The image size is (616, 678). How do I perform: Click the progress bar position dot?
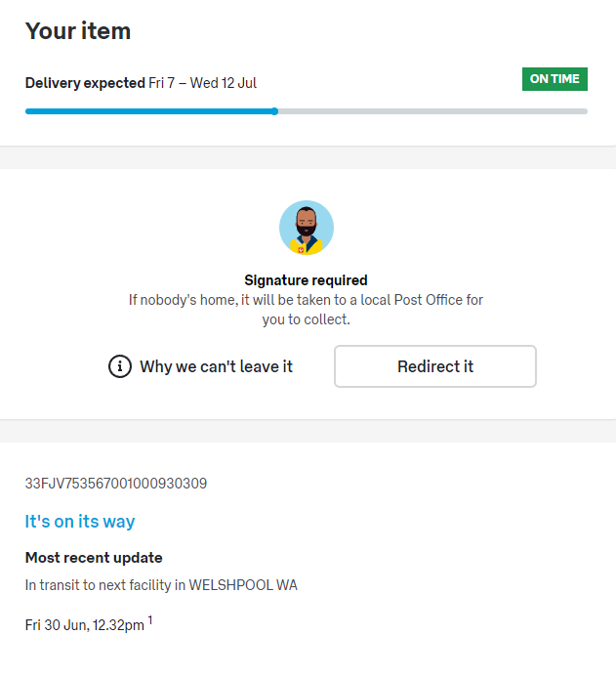[x=275, y=111]
